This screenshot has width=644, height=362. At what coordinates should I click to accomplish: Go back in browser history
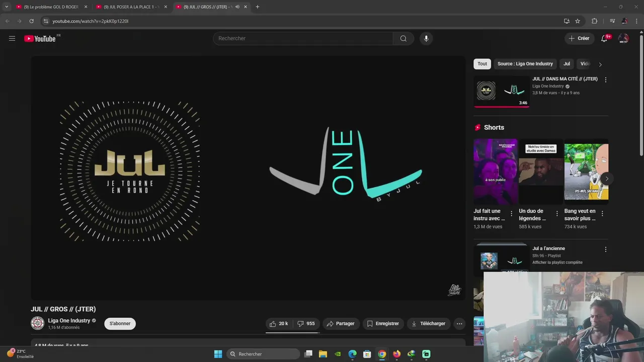[7, 21]
